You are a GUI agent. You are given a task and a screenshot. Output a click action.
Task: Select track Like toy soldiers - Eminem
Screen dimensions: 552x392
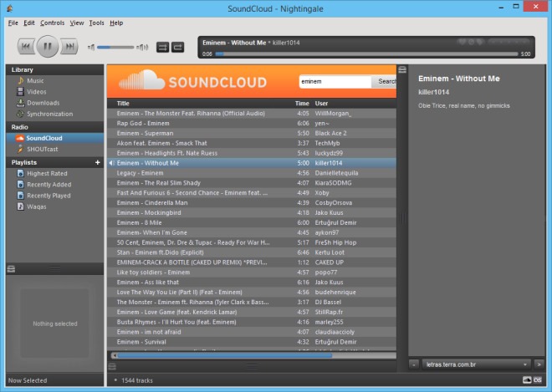(252, 272)
